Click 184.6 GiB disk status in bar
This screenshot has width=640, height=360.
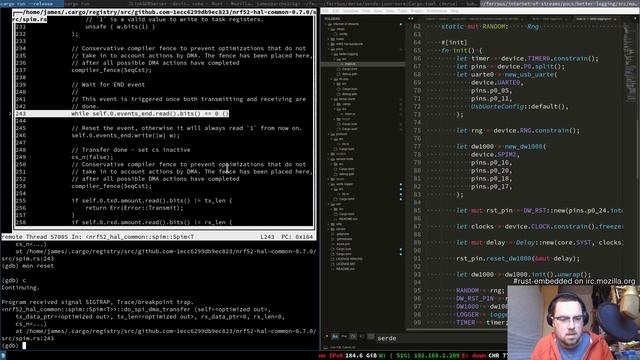point(361,356)
